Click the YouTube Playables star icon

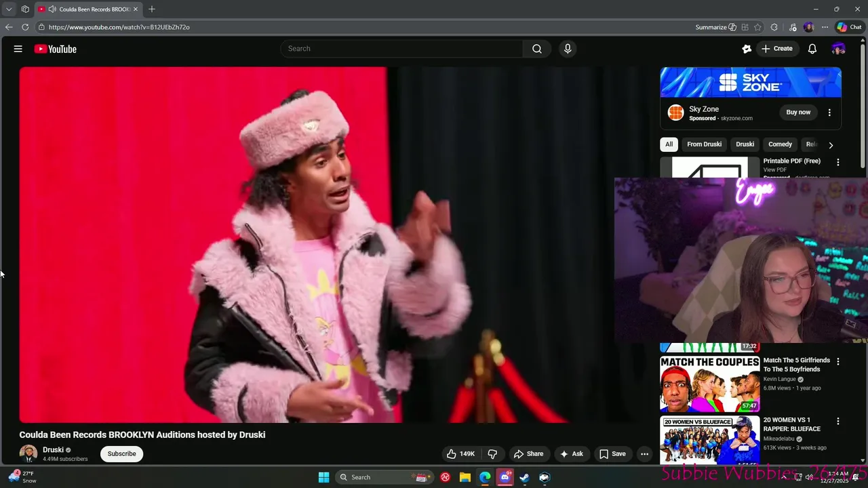pos(747,49)
